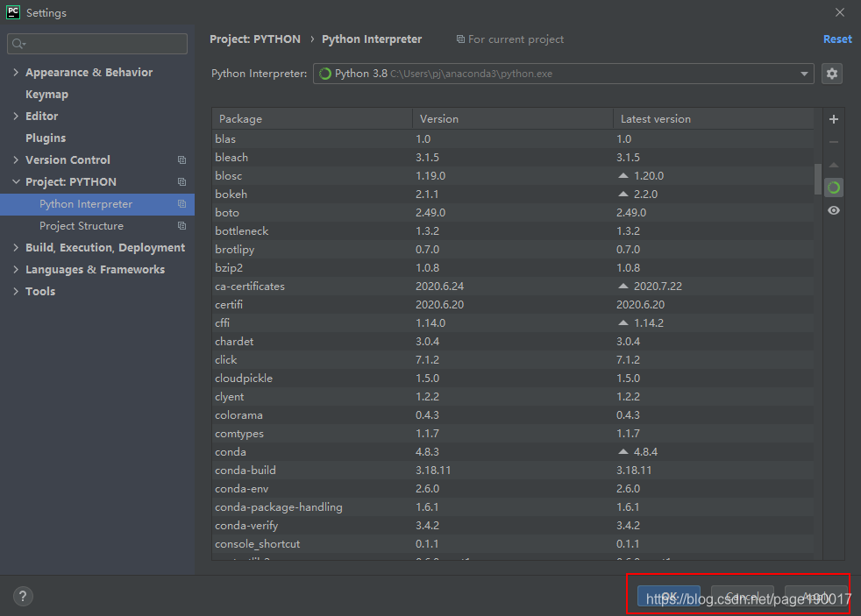Click the Version column header
861x616 pixels.
pyautogui.click(x=513, y=118)
